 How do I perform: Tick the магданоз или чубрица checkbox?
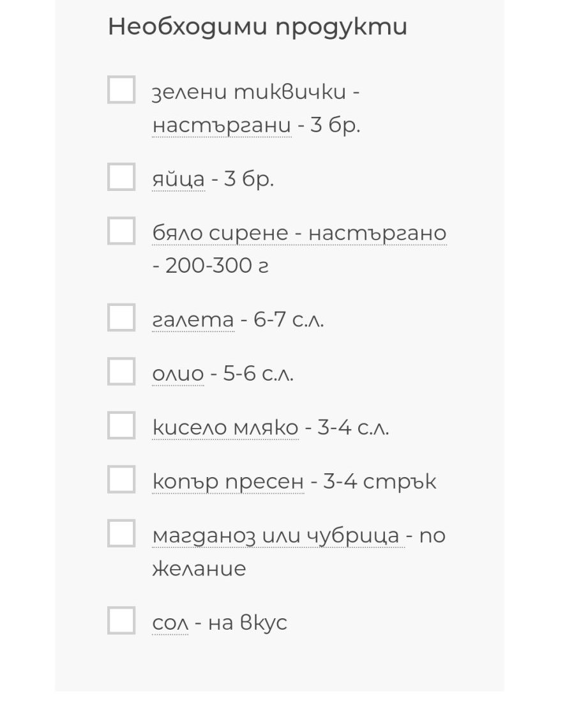tap(121, 533)
